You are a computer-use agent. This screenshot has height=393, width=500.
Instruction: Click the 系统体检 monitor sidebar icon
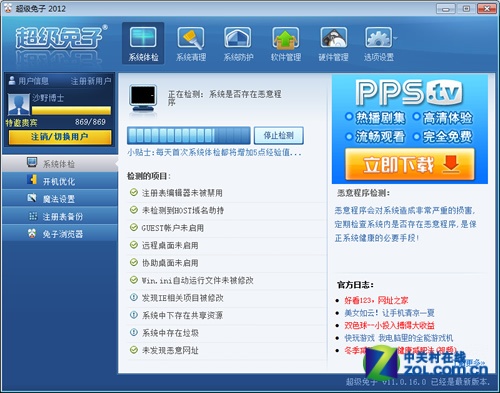pyautogui.click(x=32, y=162)
